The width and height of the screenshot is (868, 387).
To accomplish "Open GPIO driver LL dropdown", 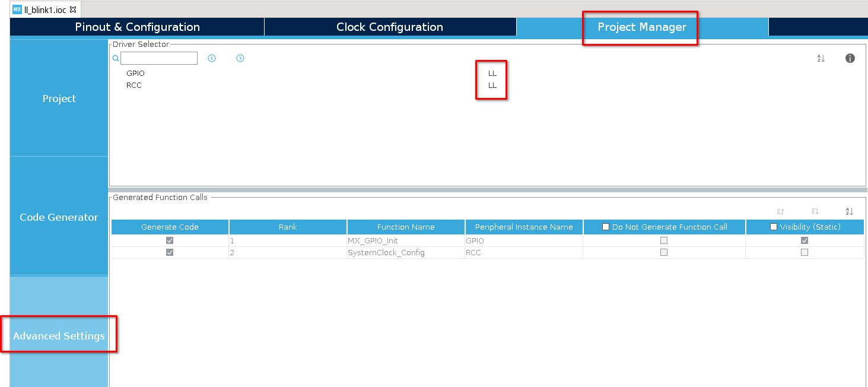I will (x=492, y=74).
